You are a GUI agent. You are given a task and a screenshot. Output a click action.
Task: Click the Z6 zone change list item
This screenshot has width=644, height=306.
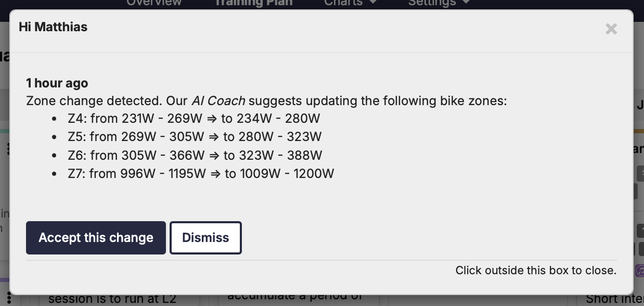pyautogui.click(x=195, y=155)
